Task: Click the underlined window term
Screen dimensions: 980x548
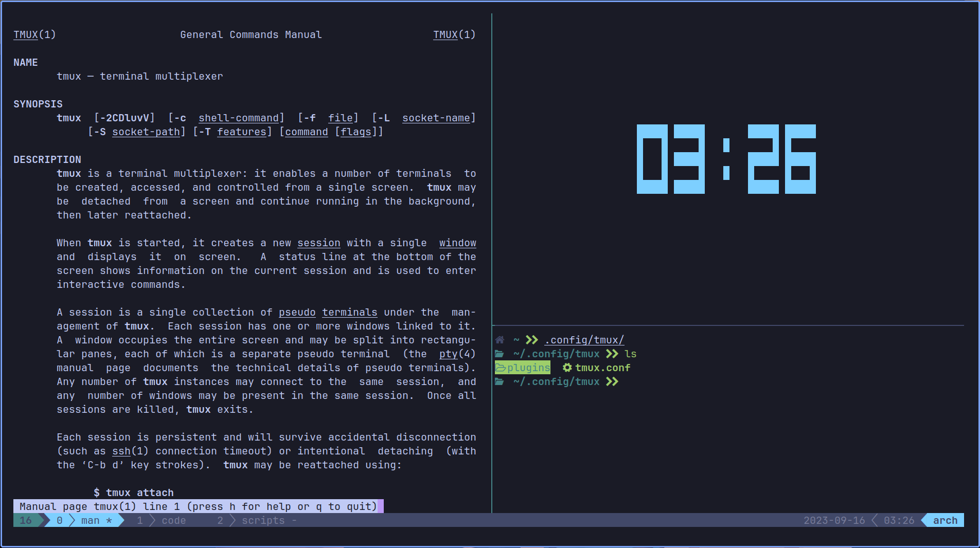Action: click(x=458, y=243)
